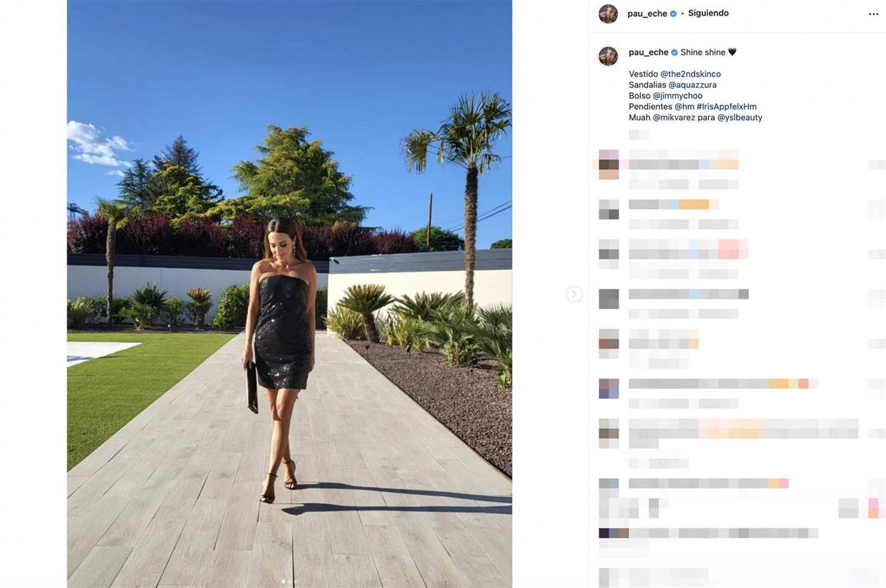This screenshot has width=886, height=588.
Task: Open the @aquazzura mention
Action: tap(693, 86)
